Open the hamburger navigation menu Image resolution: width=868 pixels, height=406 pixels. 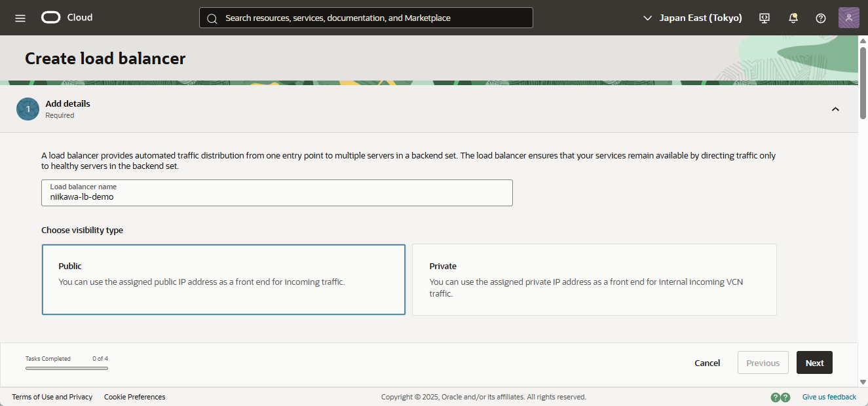(20, 18)
